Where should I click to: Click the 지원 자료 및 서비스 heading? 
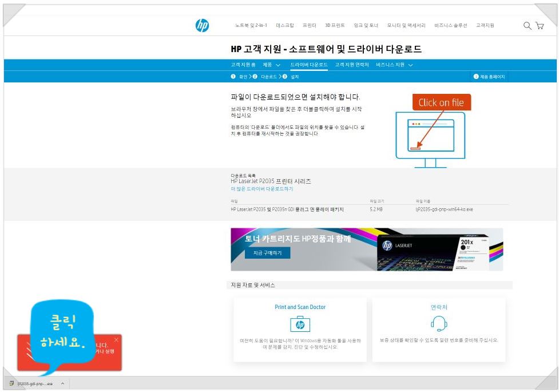[253, 285]
